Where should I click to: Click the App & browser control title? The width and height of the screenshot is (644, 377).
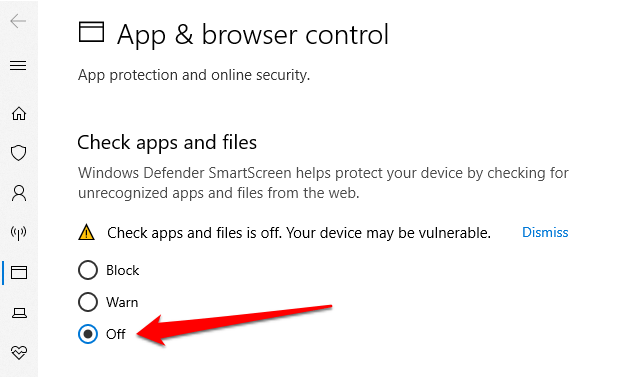pyautogui.click(x=253, y=34)
